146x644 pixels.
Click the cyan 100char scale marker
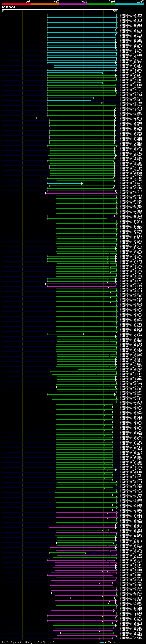click(102, 642)
